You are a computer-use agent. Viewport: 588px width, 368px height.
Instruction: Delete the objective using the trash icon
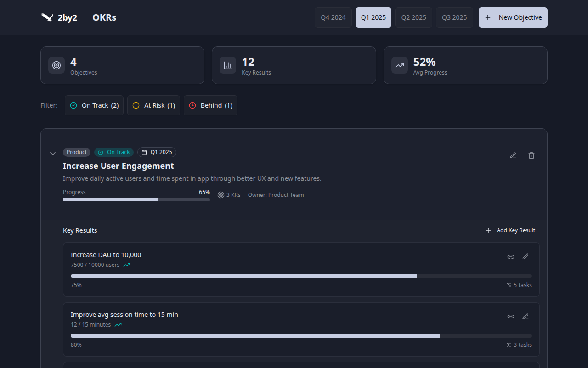click(x=531, y=155)
